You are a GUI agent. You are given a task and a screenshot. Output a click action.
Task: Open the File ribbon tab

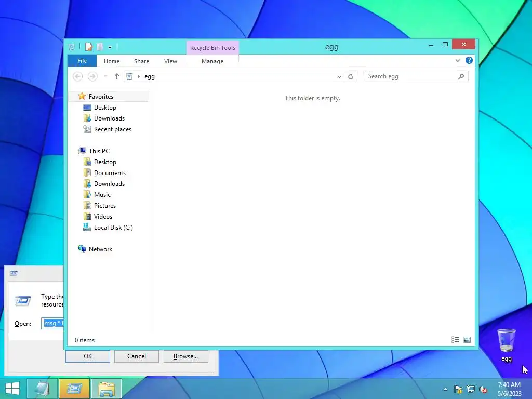[x=82, y=61]
